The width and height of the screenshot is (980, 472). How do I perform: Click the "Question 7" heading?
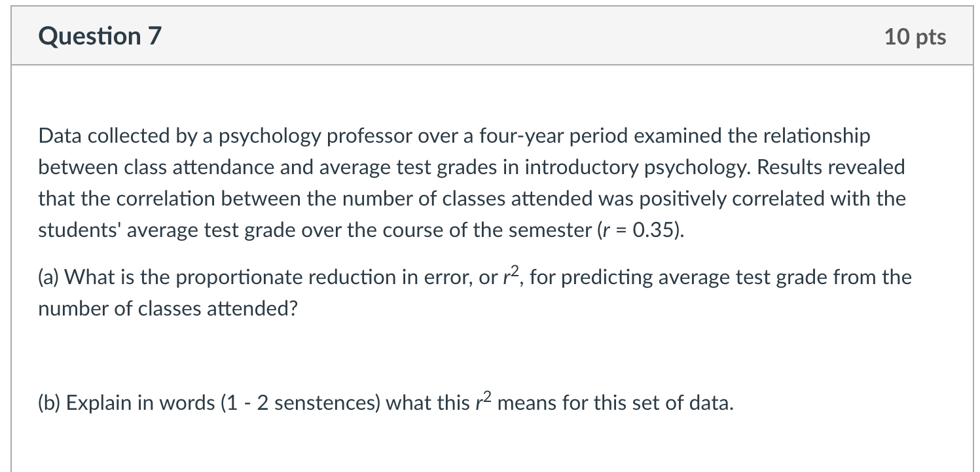pyautogui.click(x=100, y=36)
